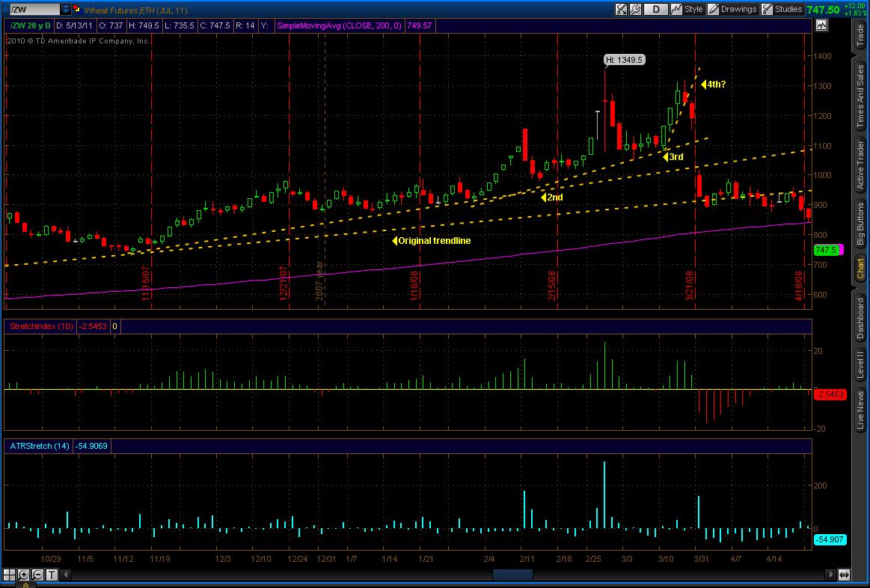Open the Dashboard side tab
870x588 pixels.
pyautogui.click(x=860, y=319)
